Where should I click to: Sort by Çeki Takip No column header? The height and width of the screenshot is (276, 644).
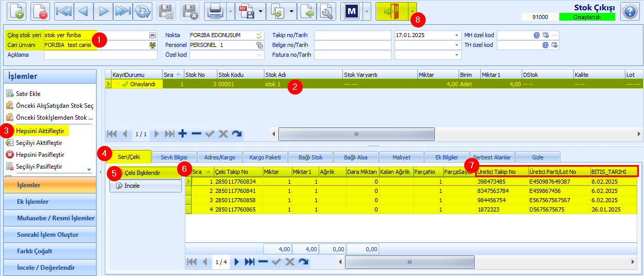click(x=238, y=171)
